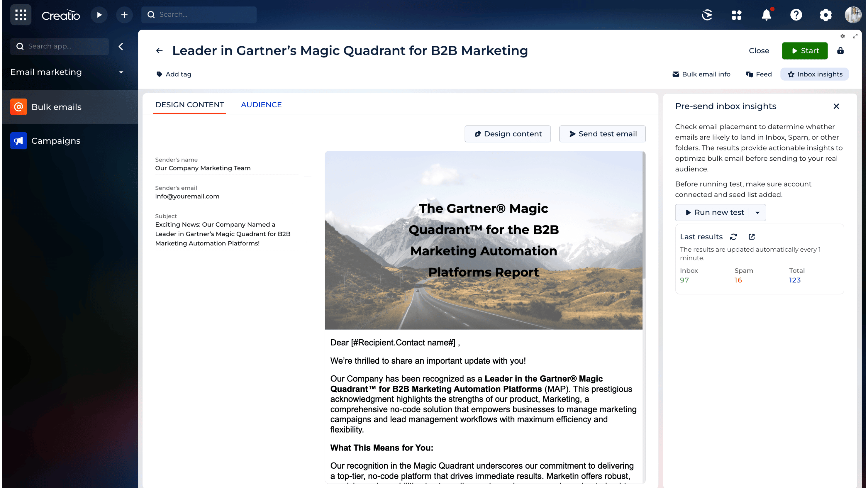
Task: Open Bulk email info panel
Action: tap(701, 74)
